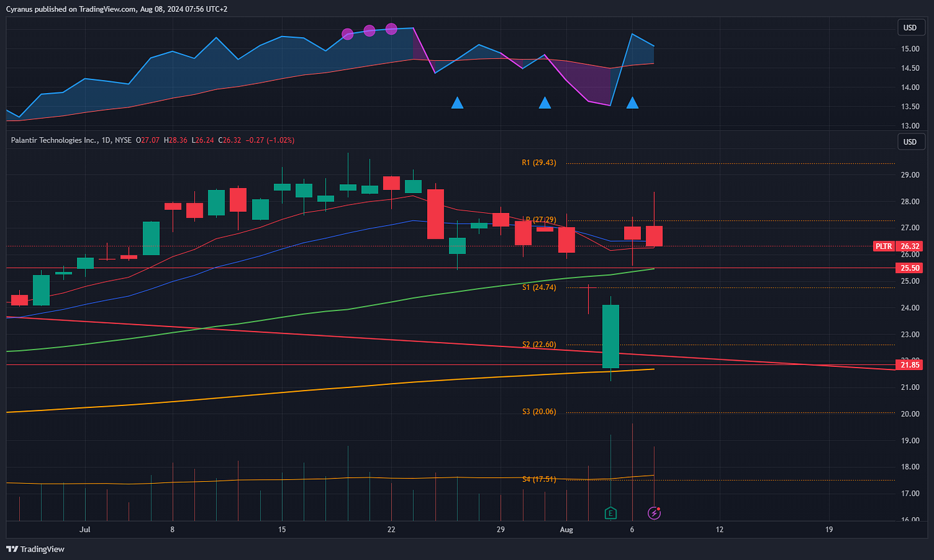This screenshot has width=934, height=560.
Task: Click the S4 (17.51) pivot label
Action: (x=539, y=479)
